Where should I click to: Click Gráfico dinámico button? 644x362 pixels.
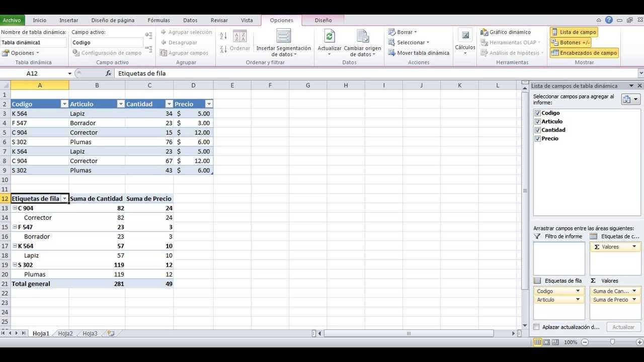506,32
